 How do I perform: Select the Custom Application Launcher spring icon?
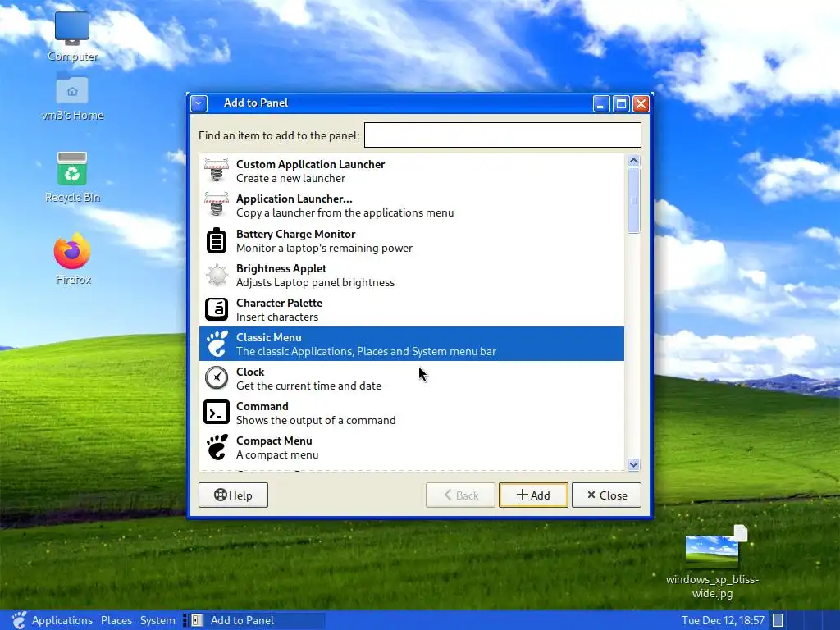point(217,171)
